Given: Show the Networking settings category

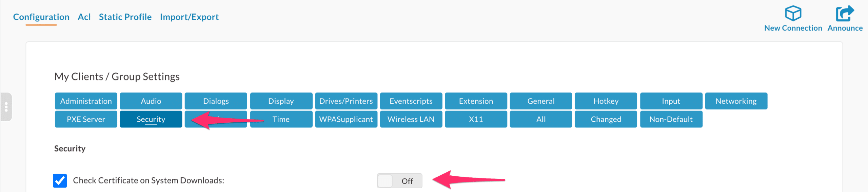Looking at the screenshot, I should click(x=736, y=101).
